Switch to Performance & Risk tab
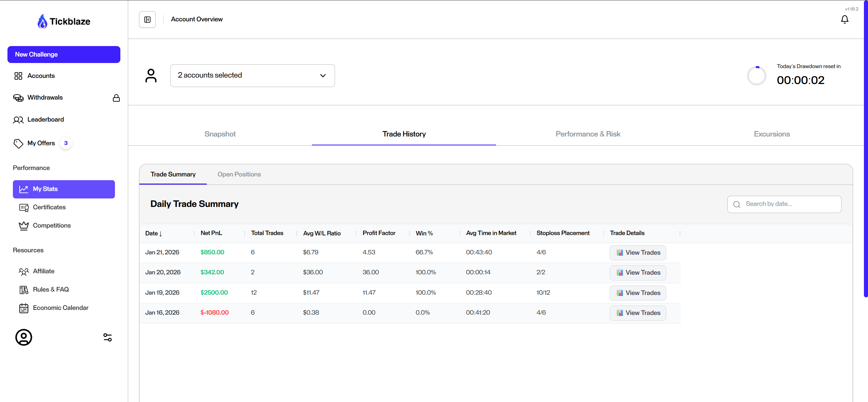 pyautogui.click(x=588, y=134)
